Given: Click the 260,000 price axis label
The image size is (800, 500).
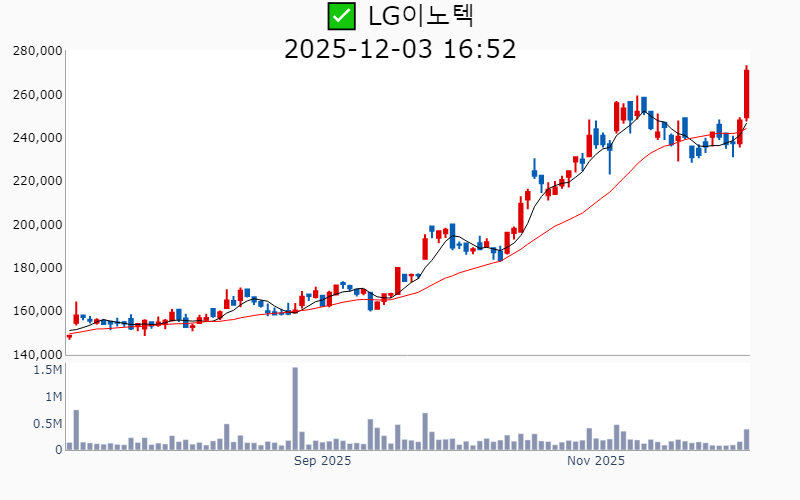Looking at the screenshot, I should [x=37, y=95].
